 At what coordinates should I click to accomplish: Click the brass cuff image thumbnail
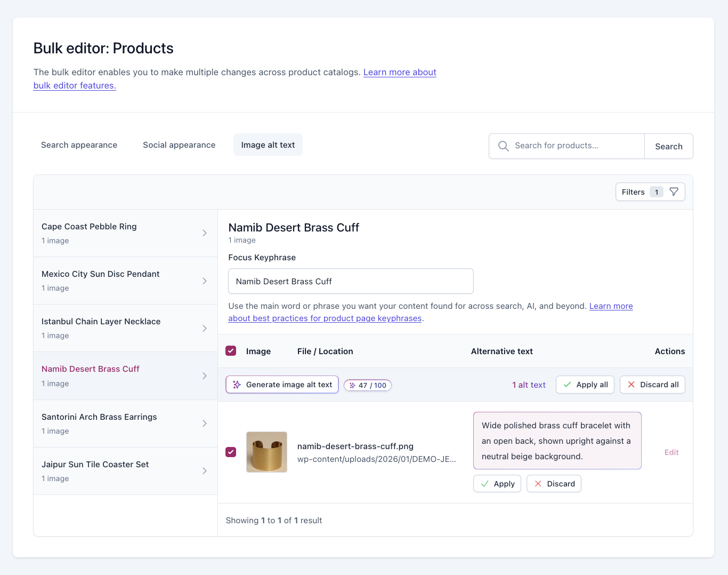[x=267, y=452]
